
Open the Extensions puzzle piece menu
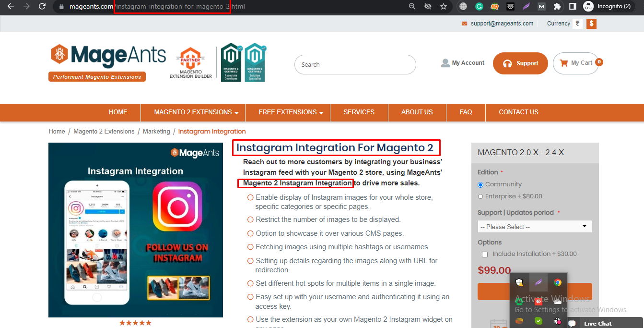557,7
